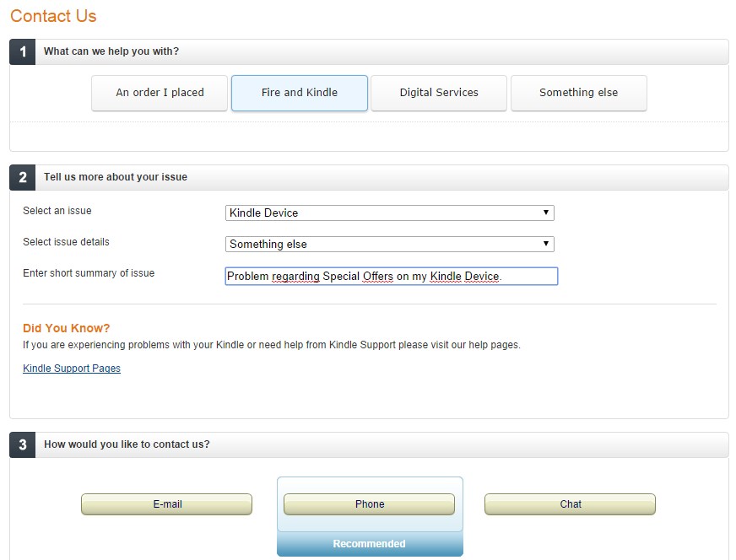Click the step 1 number badge
Image resolution: width=736 pixels, height=560 pixels.
(23, 51)
